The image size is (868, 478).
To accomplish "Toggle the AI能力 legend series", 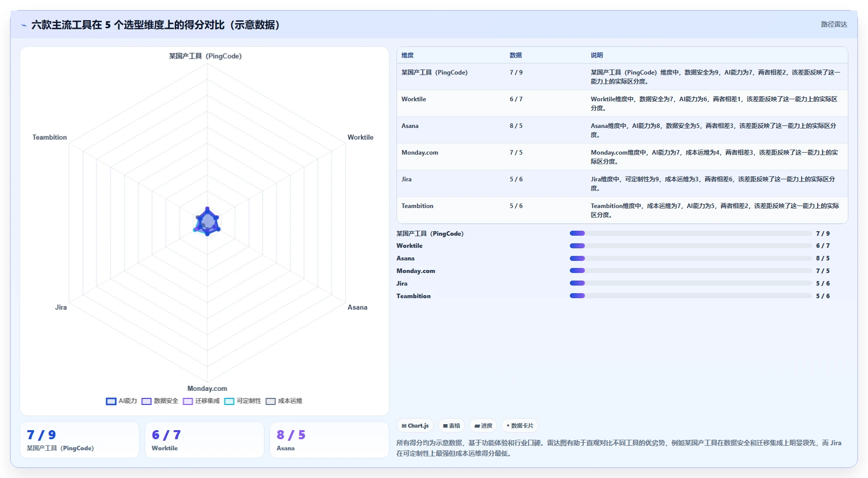I will coord(121,401).
